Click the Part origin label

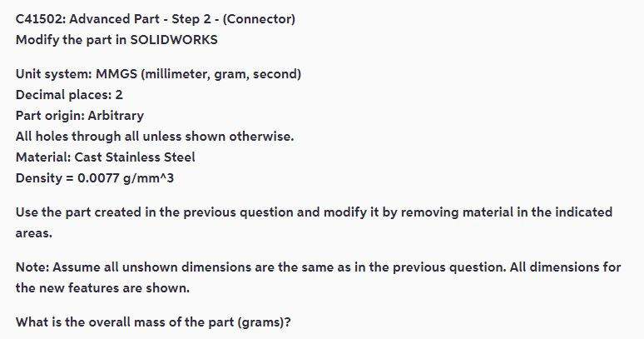pyautogui.click(x=50, y=116)
